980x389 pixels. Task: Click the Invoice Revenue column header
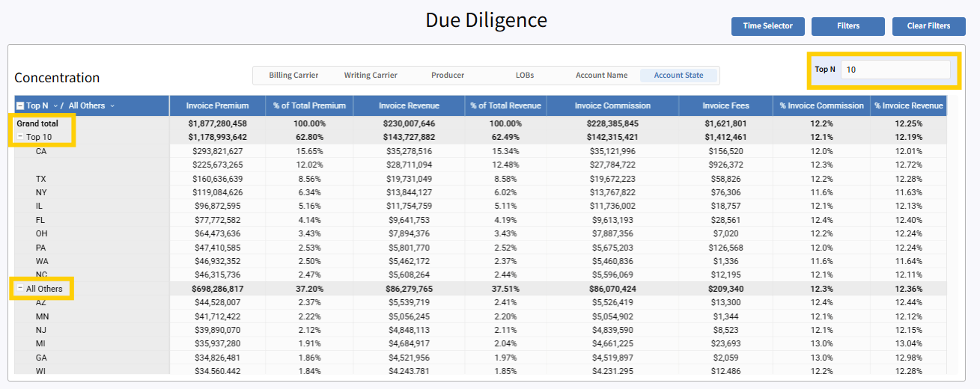[409, 106]
